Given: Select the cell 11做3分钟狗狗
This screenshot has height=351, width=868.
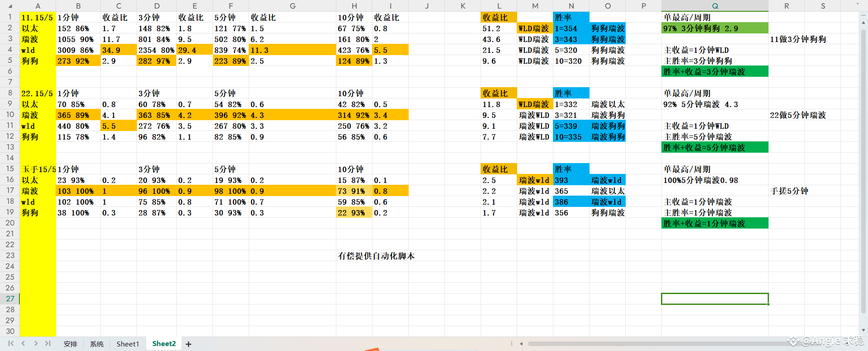Looking at the screenshot, I should tap(797, 39).
